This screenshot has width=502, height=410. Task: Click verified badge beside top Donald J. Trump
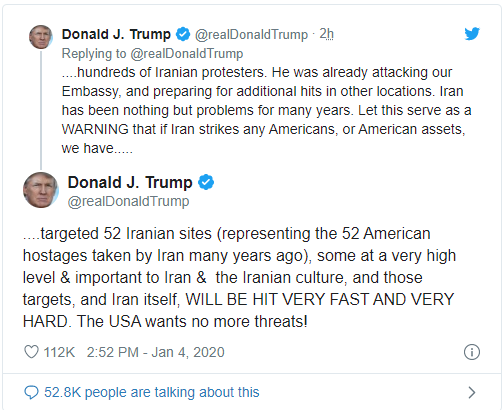(183, 34)
